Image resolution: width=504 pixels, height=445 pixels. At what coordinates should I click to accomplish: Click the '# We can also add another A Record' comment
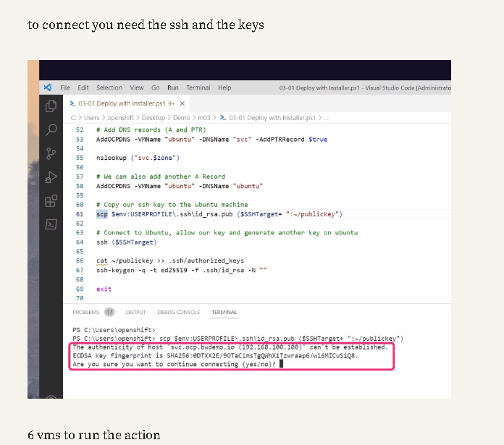(161, 177)
